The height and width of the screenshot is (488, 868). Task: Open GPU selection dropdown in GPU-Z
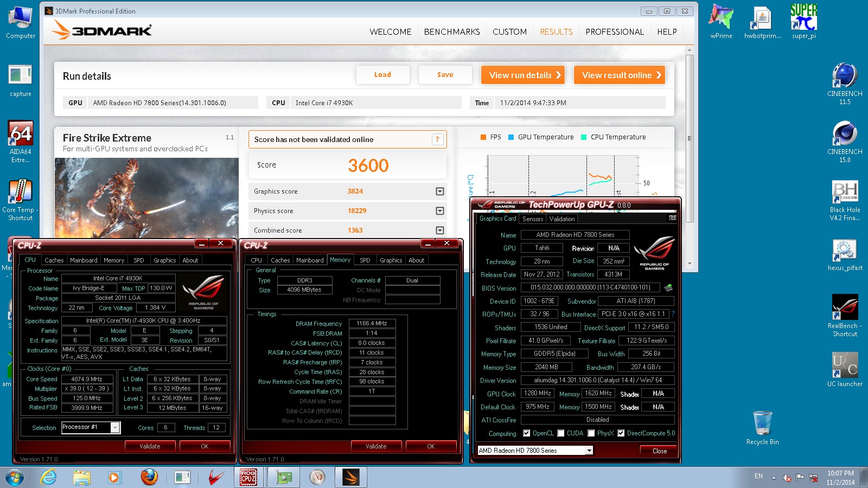pyautogui.click(x=589, y=451)
